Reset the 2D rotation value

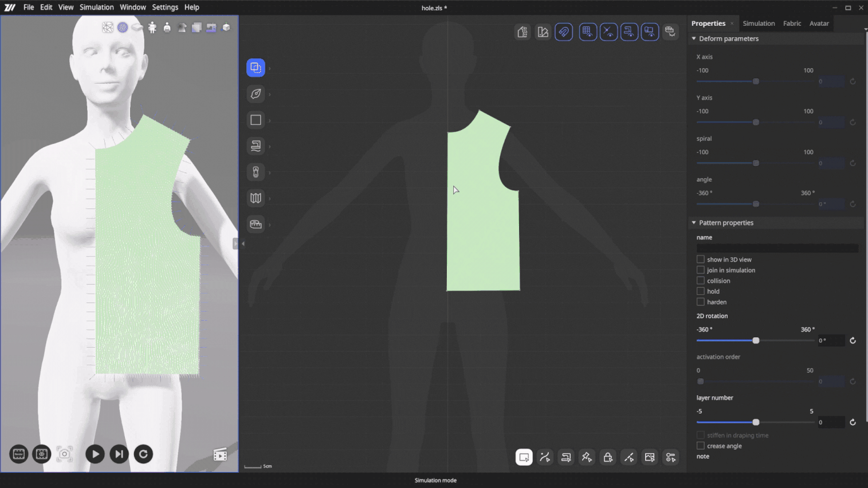(853, 341)
